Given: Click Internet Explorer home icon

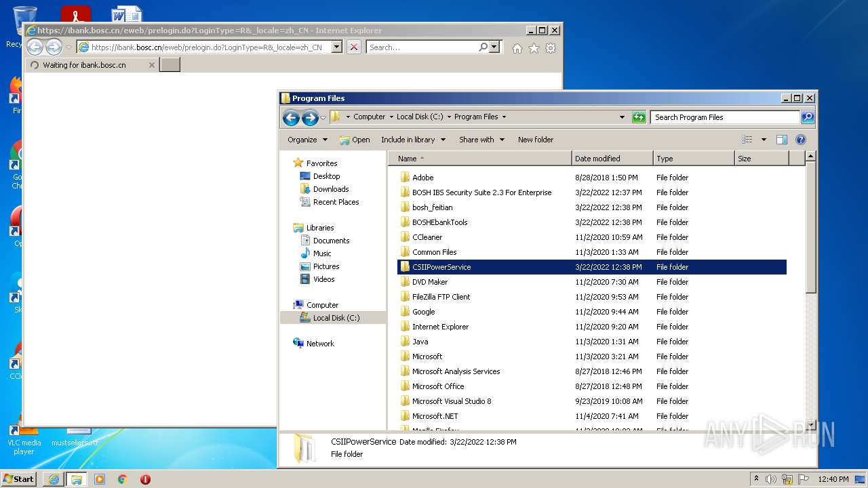Looking at the screenshot, I should coord(517,48).
